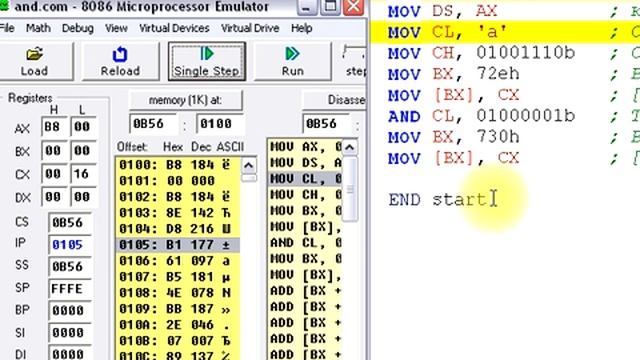The width and height of the screenshot is (640, 360).
Task: Edit the disassemble segment field 0B56
Action: tap(327, 124)
